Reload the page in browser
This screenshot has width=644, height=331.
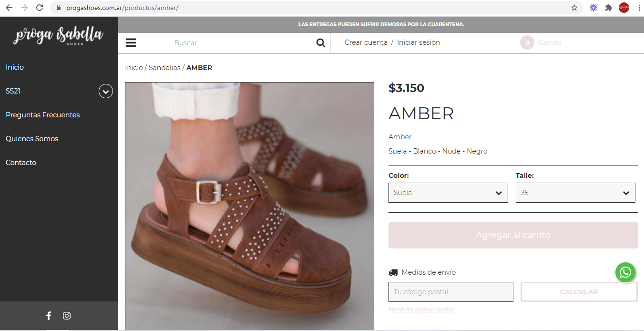pyautogui.click(x=40, y=8)
